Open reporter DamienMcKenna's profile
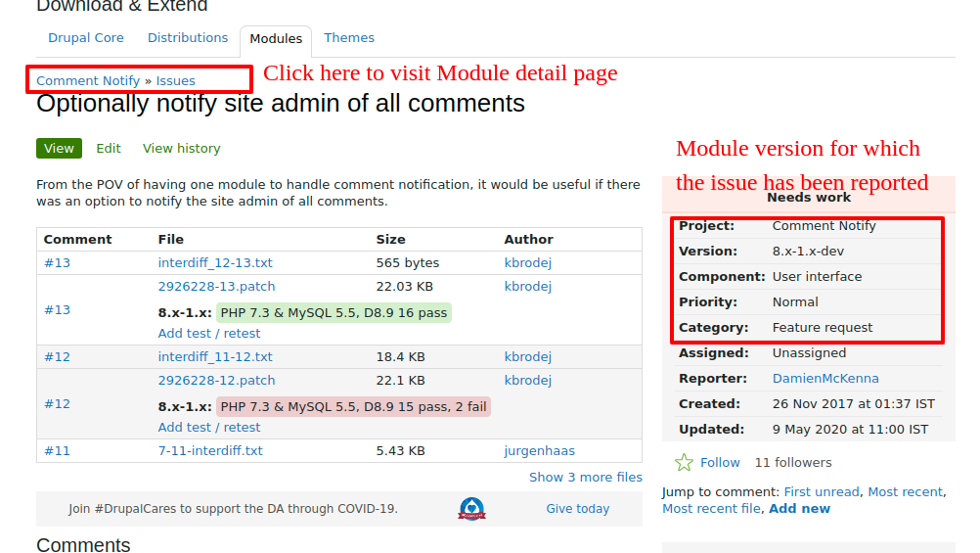This screenshot has width=980, height=553. tap(825, 379)
